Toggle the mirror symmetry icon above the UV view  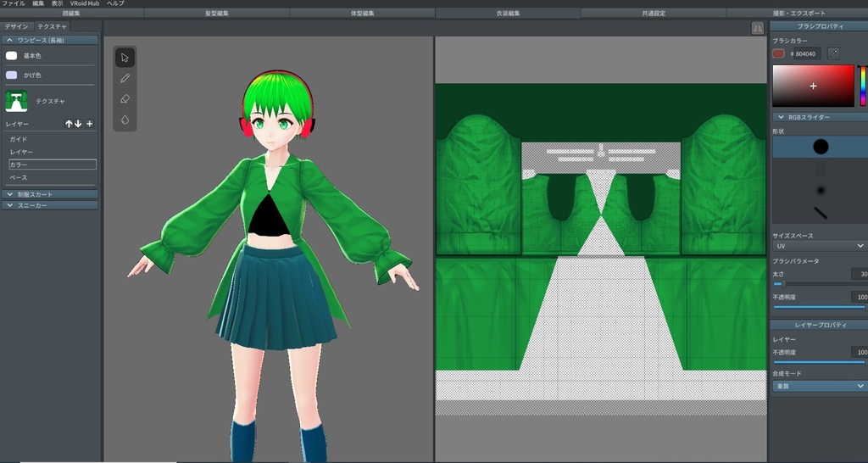[x=757, y=28]
